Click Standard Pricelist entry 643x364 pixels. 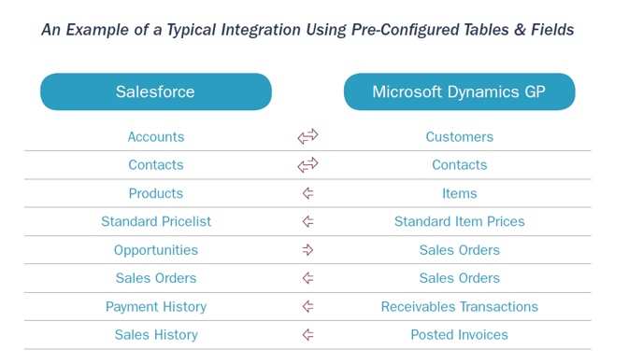[156, 221]
